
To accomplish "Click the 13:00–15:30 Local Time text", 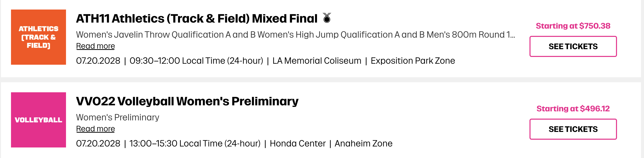I will coord(195,143).
